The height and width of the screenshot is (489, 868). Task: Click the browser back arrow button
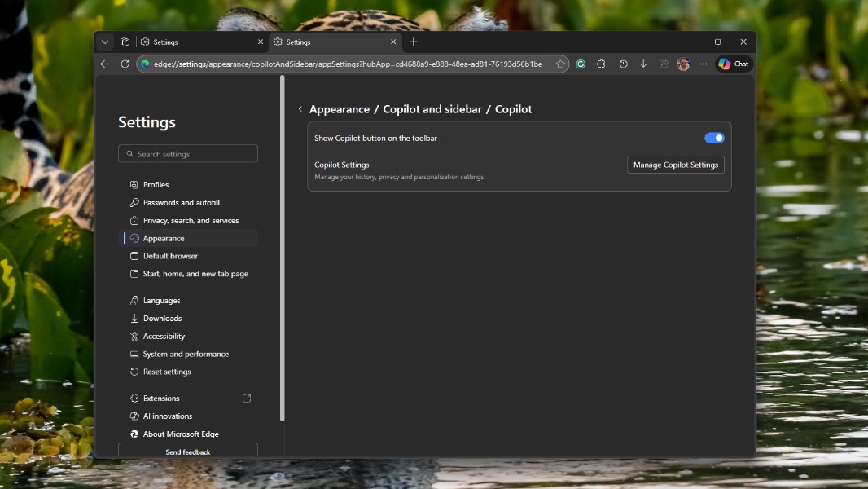click(105, 64)
